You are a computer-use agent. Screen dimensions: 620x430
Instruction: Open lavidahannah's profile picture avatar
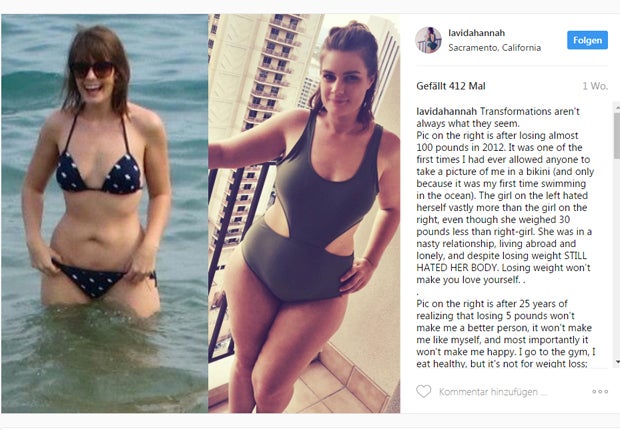(428, 40)
